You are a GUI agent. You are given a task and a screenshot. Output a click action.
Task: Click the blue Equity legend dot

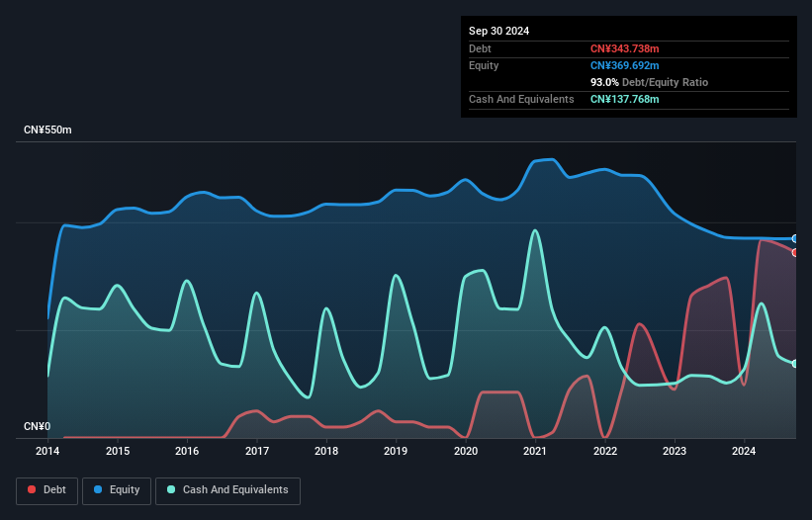pyautogui.click(x=98, y=489)
